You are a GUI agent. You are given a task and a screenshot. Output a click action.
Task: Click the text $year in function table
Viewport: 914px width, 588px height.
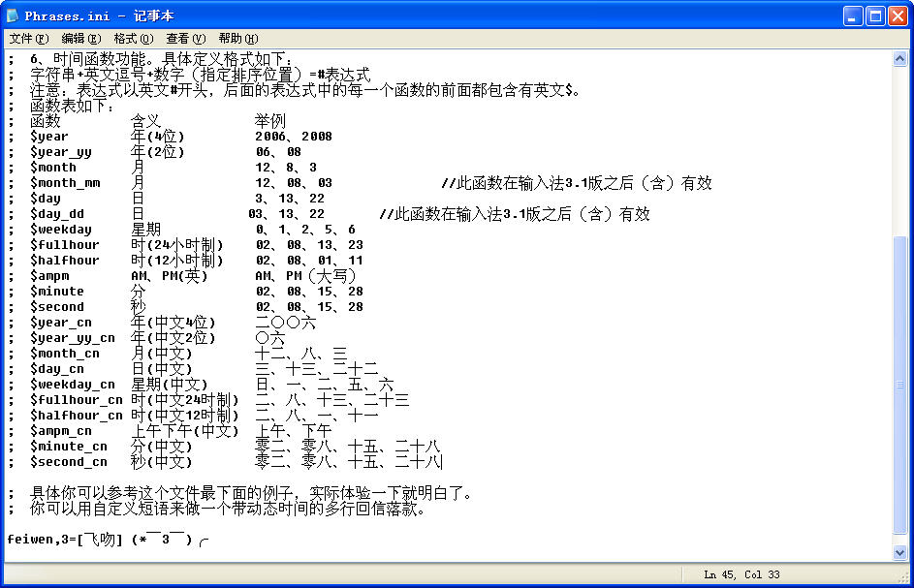(49, 137)
